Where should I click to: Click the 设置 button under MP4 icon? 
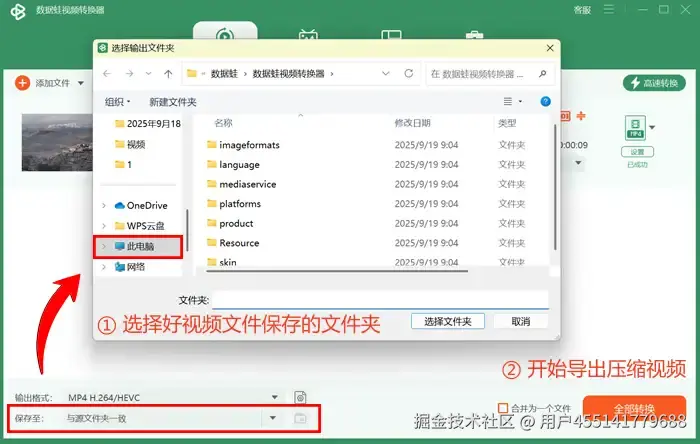tap(638, 152)
